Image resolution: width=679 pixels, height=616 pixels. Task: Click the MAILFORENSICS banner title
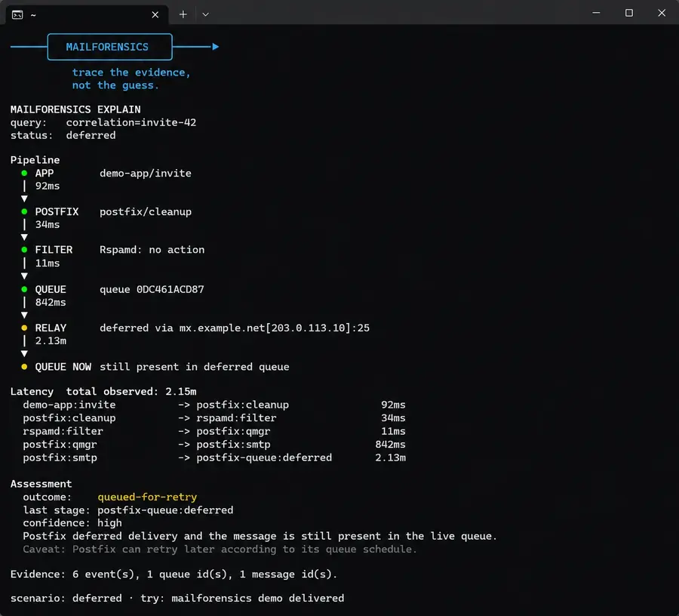coord(107,47)
